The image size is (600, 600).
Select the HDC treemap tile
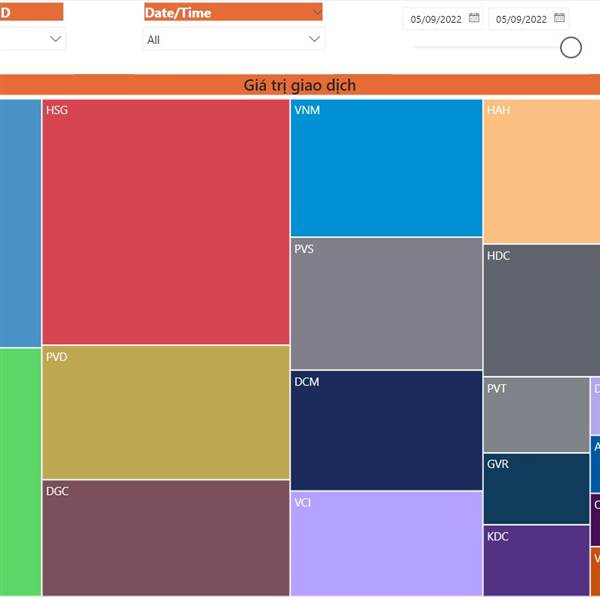point(542,310)
